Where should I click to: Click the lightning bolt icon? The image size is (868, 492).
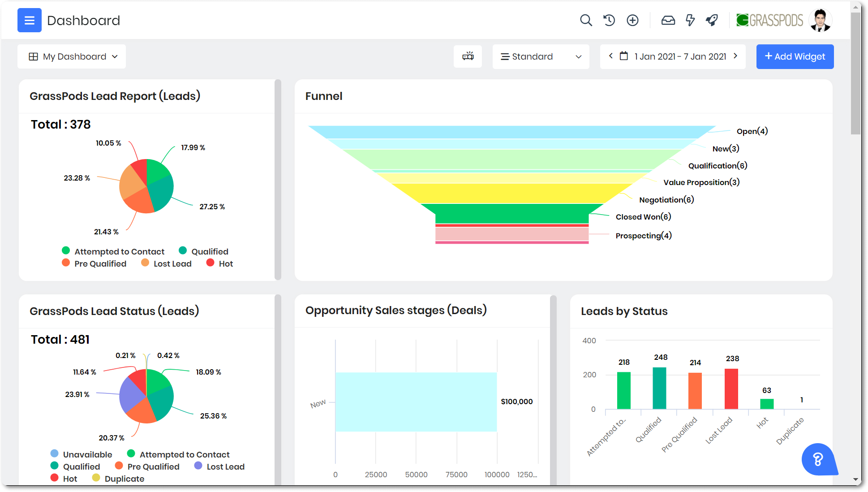(x=690, y=20)
